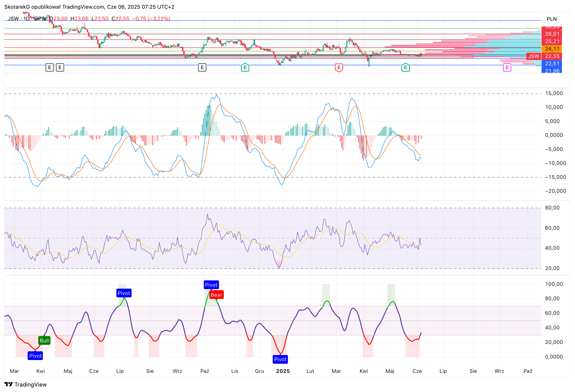The width and height of the screenshot is (575, 392).
Task: Select the Pivot label directly above Bear
Action: tap(211, 285)
